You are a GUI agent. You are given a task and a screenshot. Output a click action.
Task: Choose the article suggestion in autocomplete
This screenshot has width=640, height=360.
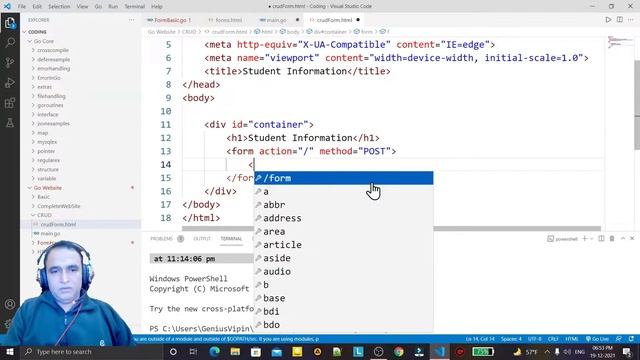coord(344,245)
